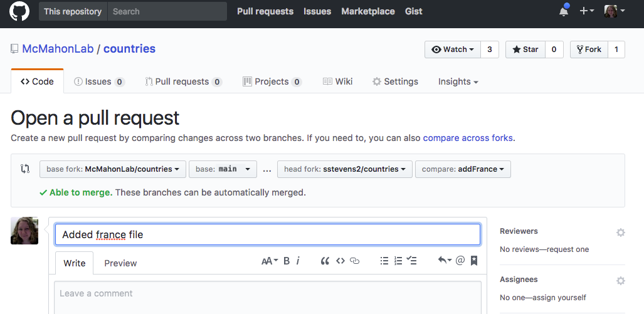This screenshot has height=314, width=644.
Task: Add a numbered list
Action: [x=398, y=261]
